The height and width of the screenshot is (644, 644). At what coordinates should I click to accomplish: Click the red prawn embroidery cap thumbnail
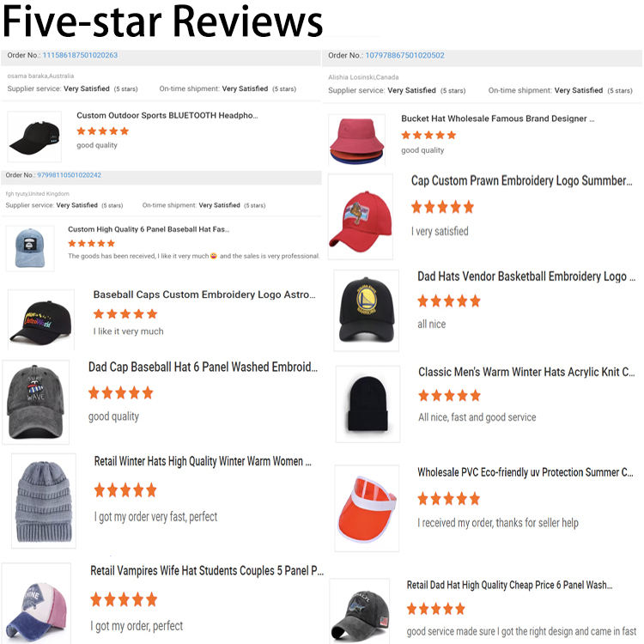[360, 216]
